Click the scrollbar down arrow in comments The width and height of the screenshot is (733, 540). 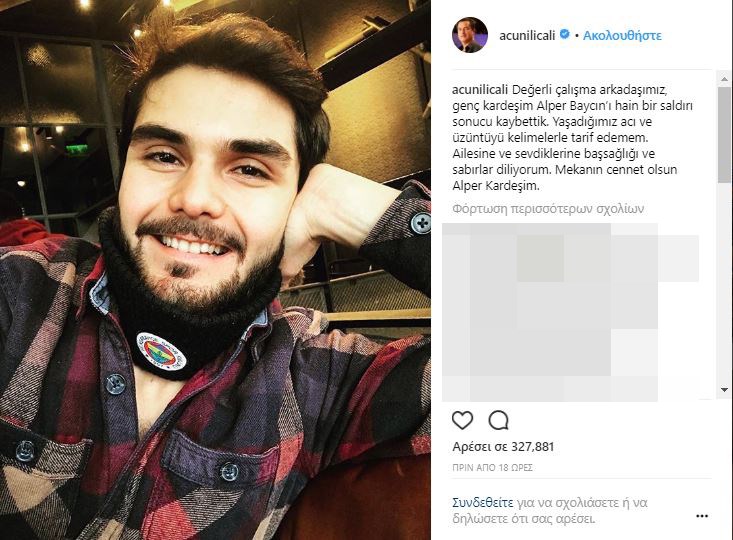coord(724,389)
